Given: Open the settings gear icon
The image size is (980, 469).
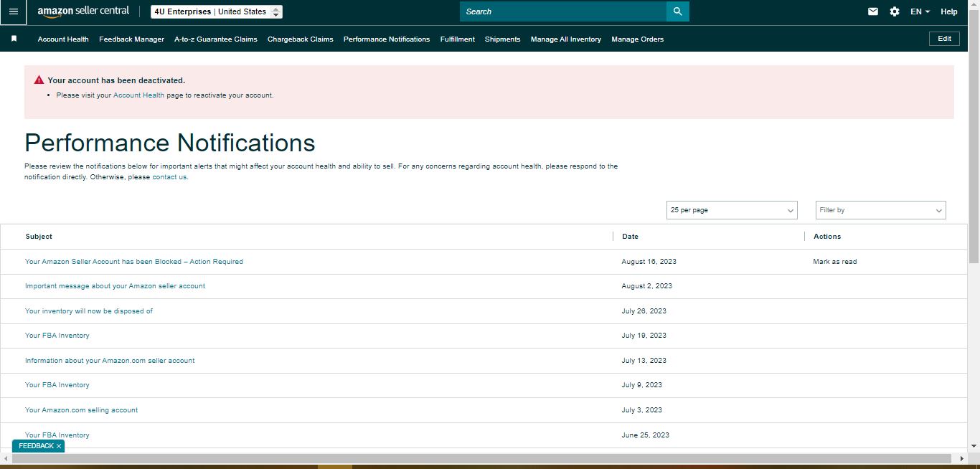Looking at the screenshot, I should point(895,11).
